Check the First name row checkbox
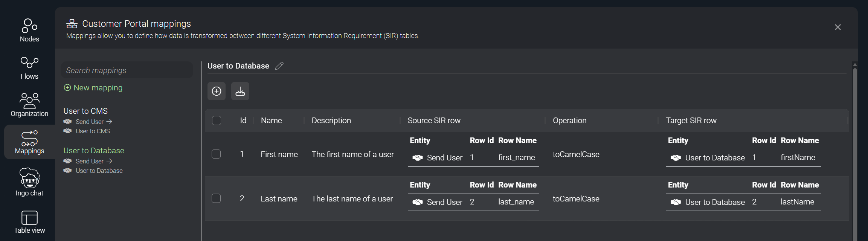This screenshot has height=241, width=868. (216, 154)
